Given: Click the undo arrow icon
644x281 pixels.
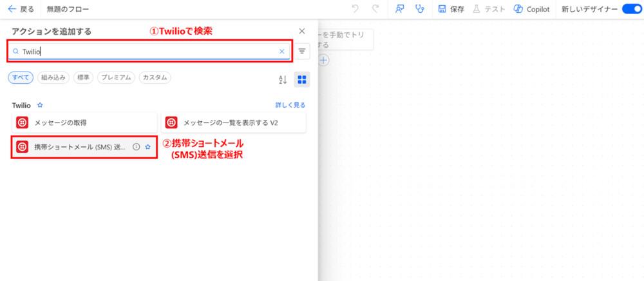Looking at the screenshot, I should (355, 9).
